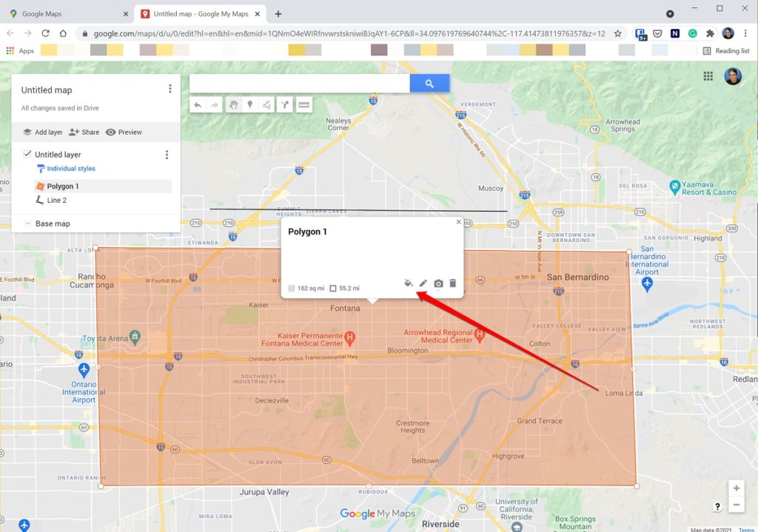Open the Add directions tool
Viewport: 758px width, 532px height.
(285, 104)
